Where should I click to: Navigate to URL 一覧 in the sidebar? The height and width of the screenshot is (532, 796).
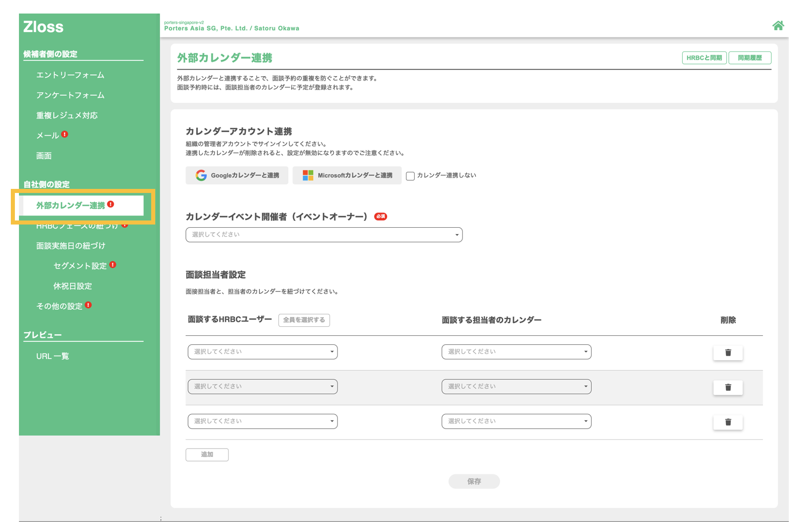[53, 356]
